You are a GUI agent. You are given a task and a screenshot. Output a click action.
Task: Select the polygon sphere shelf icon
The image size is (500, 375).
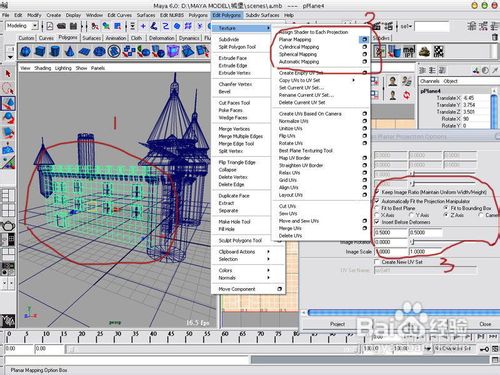[x=25, y=51]
